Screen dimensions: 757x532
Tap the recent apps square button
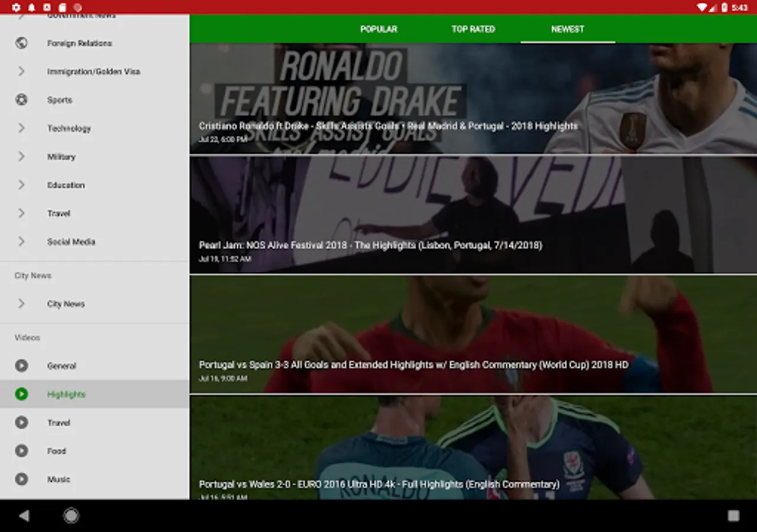[733, 516]
